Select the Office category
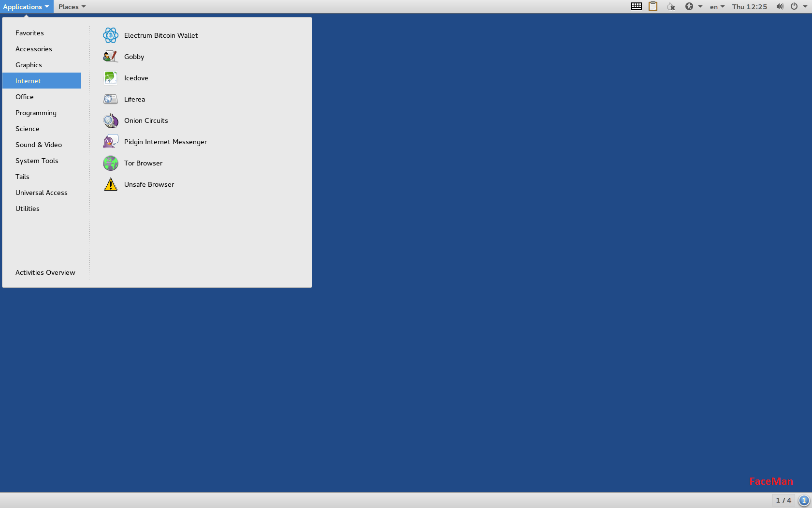 (x=42, y=97)
